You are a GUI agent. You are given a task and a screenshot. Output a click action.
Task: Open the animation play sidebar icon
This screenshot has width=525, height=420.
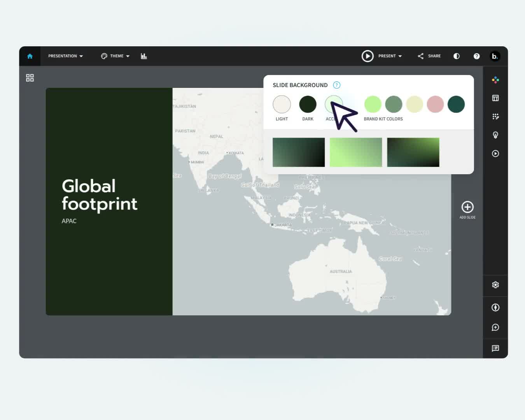pyautogui.click(x=495, y=154)
